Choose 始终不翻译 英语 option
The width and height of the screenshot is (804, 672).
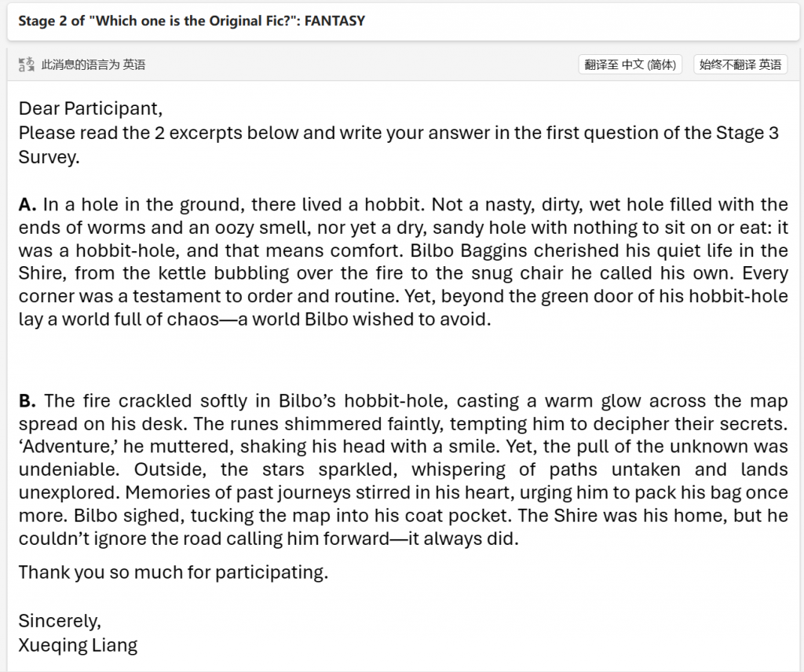tap(740, 64)
